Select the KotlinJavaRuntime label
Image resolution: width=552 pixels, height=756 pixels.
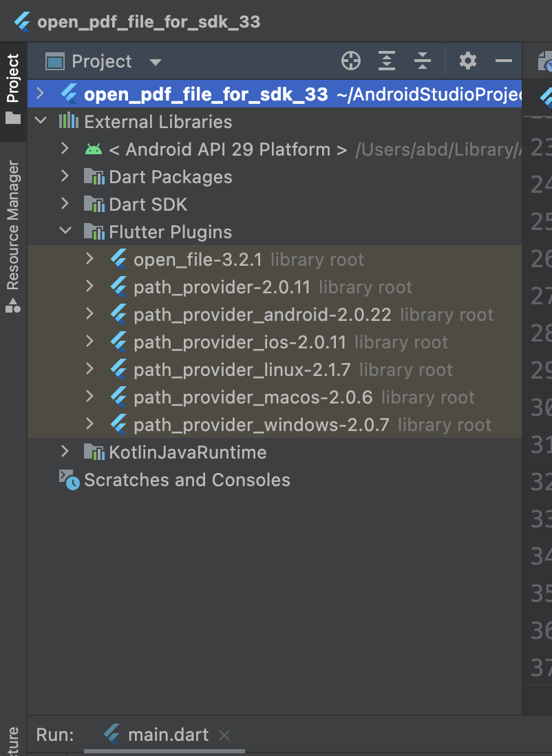pyautogui.click(x=187, y=452)
